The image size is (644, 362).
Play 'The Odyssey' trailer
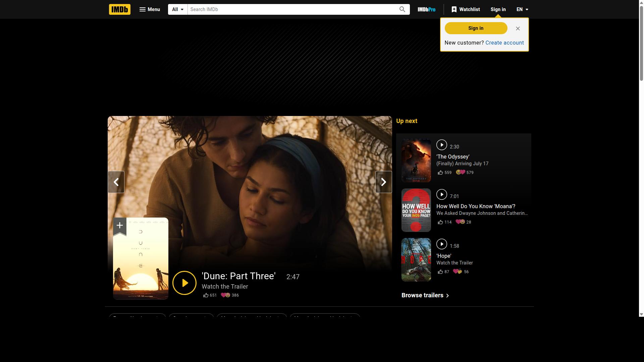coord(441,145)
